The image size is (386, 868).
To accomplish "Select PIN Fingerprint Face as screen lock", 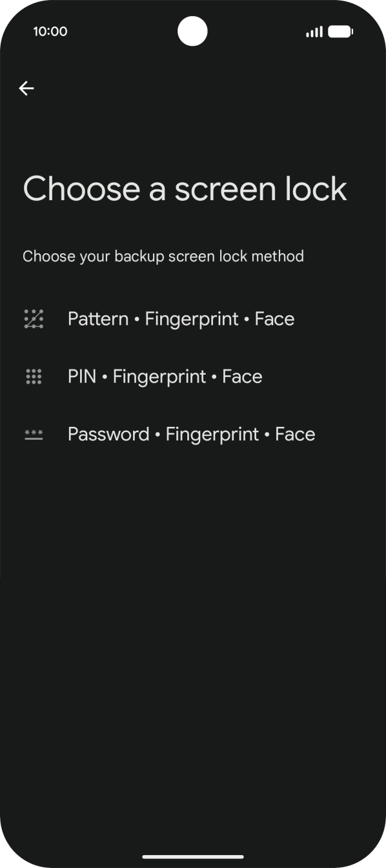I will click(165, 376).
